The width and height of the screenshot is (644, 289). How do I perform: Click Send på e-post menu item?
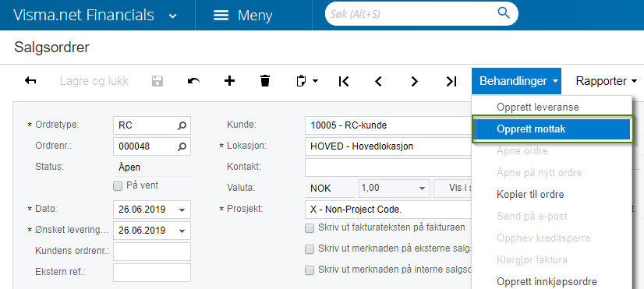(532, 216)
